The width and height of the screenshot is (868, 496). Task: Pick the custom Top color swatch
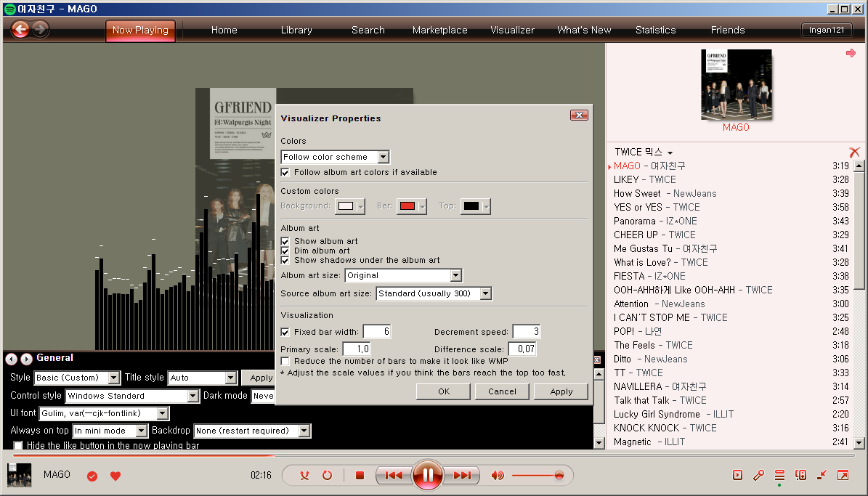476,206
